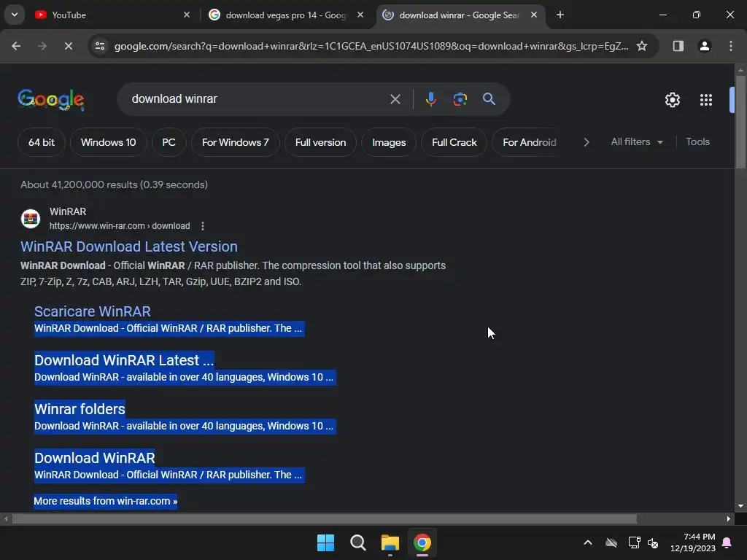The image size is (747, 560).
Task: View more results from win-rar.com
Action: [x=105, y=501]
